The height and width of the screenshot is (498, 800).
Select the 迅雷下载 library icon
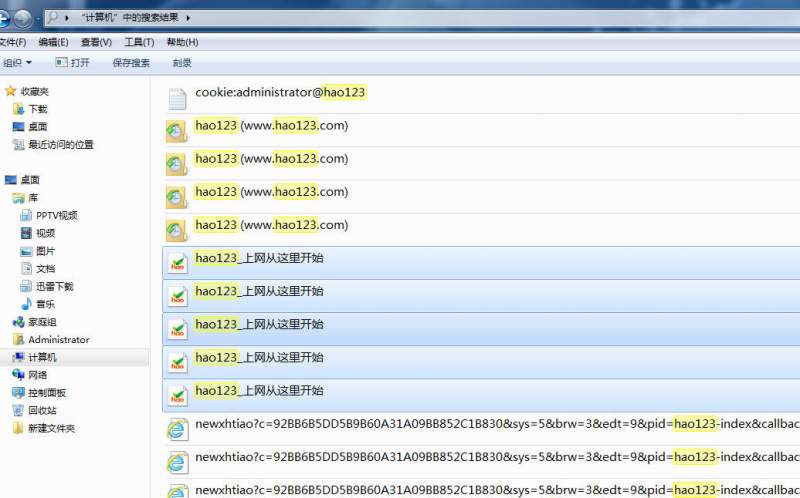[26, 286]
